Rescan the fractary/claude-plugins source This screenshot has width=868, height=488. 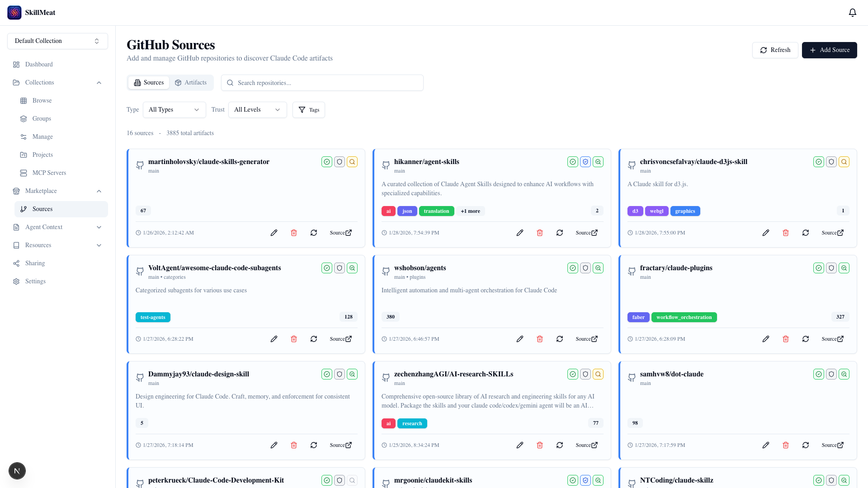point(806,339)
